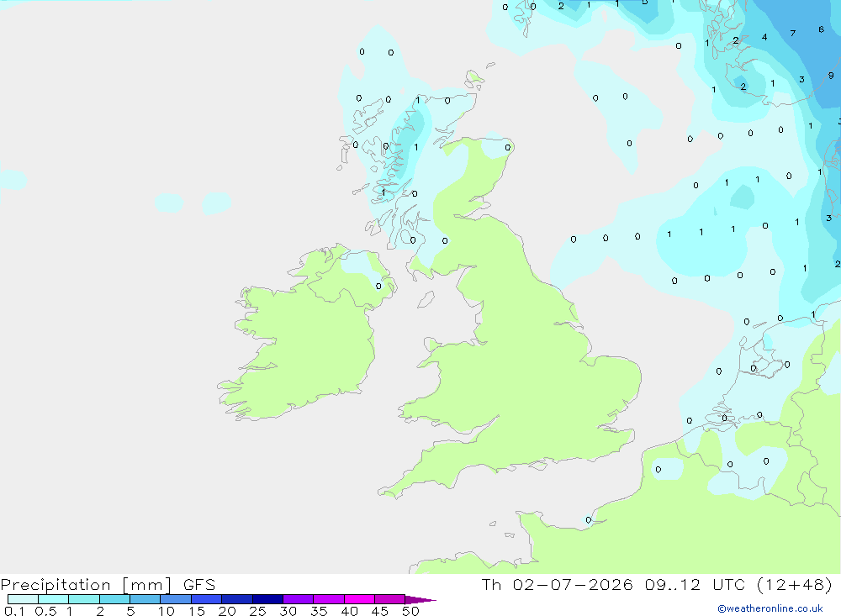Click the 0.1–0.5 mm legend swatch

pos(23,599)
